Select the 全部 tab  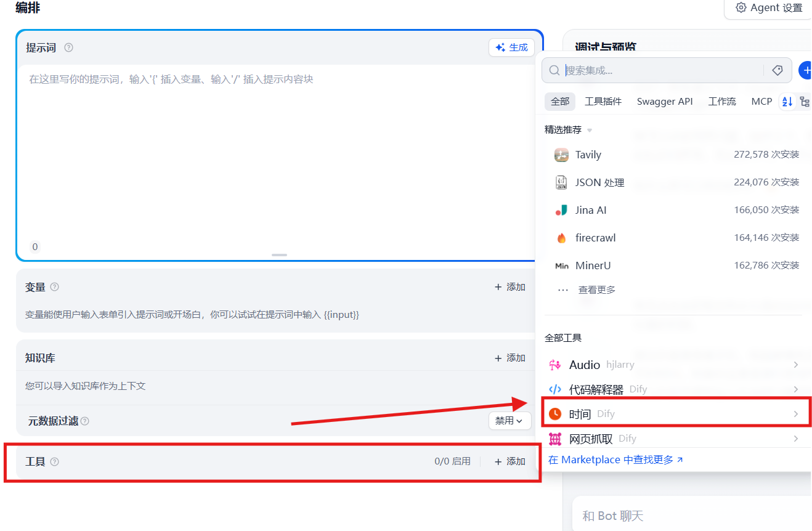[560, 102]
